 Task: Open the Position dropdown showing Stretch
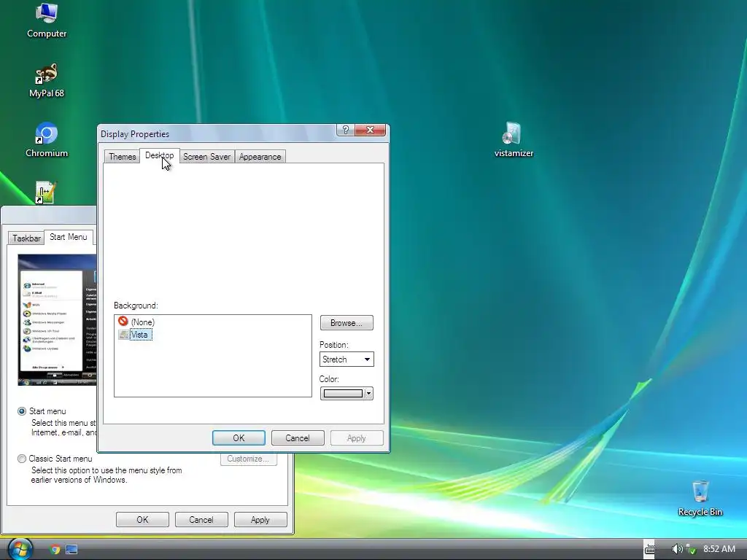[x=347, y=359]
